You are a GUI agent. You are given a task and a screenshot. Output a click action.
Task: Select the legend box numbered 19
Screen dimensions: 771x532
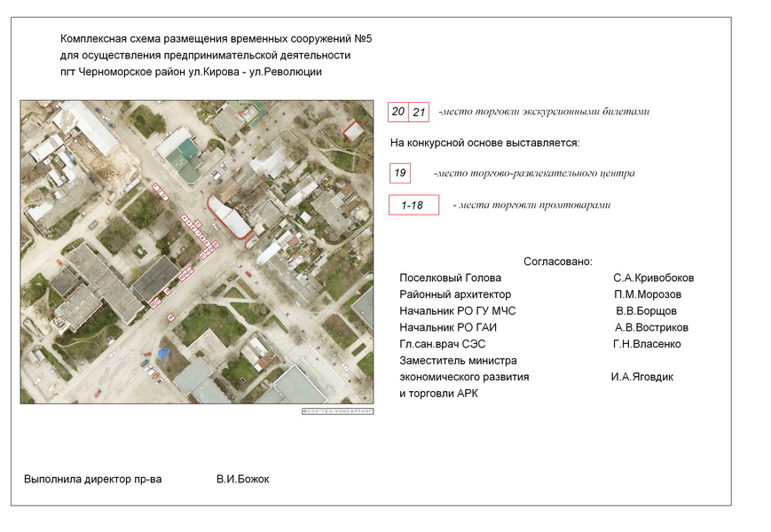pyautogui.click(x=400, y=173)
